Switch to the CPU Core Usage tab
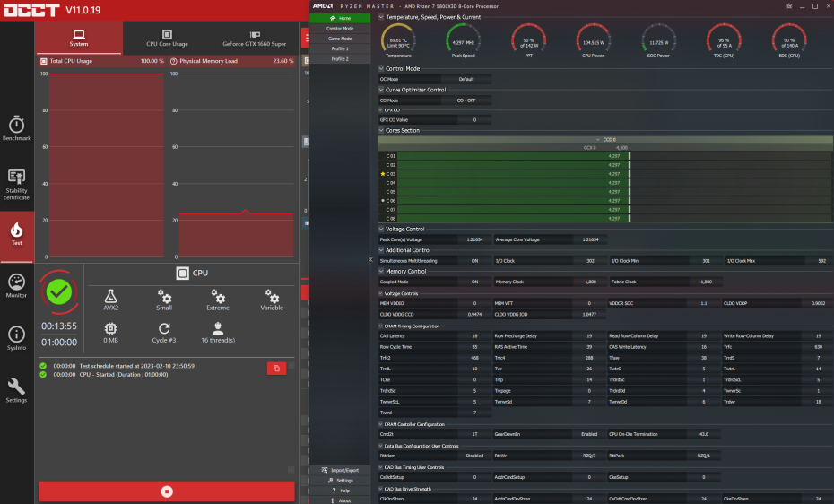This screenshot has height=504, width=834. pyautogui.click(x=167, y=39)
